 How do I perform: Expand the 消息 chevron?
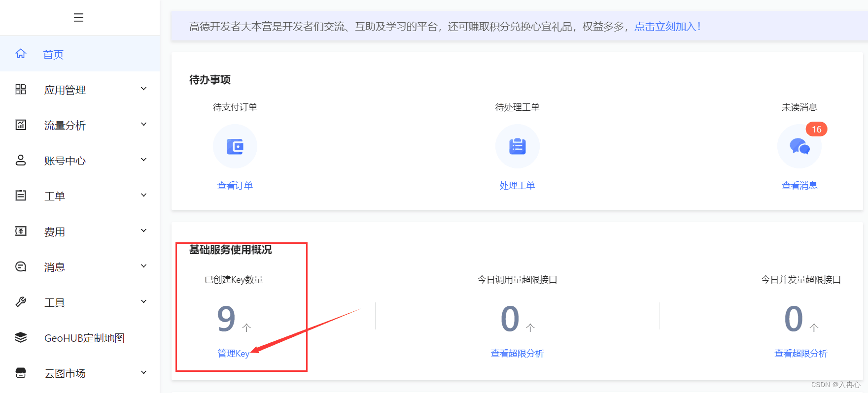[144, 266]
